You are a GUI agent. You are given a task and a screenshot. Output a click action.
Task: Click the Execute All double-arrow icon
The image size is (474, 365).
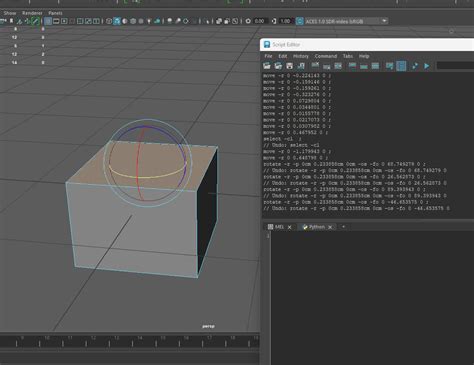click(415, 66)
